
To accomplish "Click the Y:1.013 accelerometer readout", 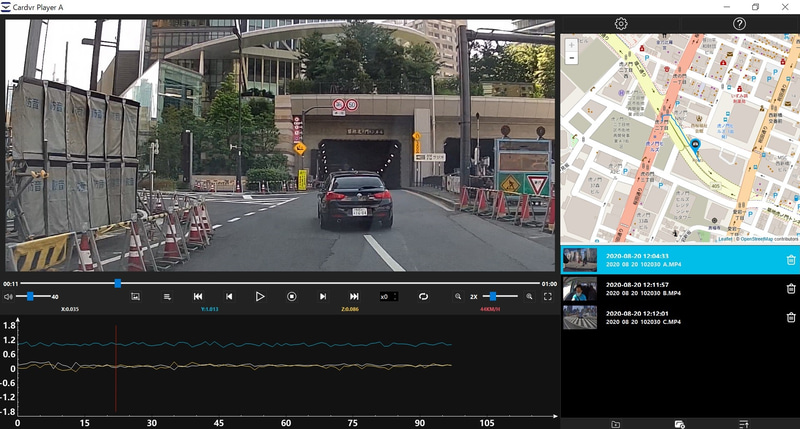I will pyautogui.click(x=210, y=309).
